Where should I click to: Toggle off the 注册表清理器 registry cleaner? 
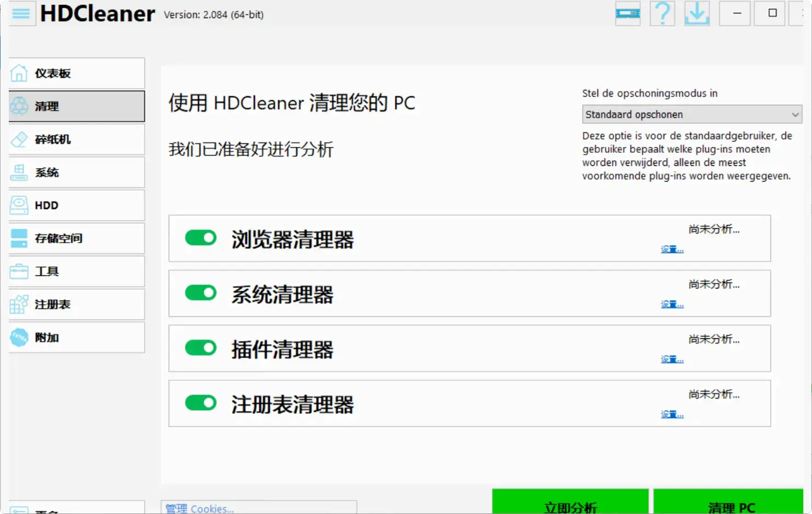click(200, 403)
